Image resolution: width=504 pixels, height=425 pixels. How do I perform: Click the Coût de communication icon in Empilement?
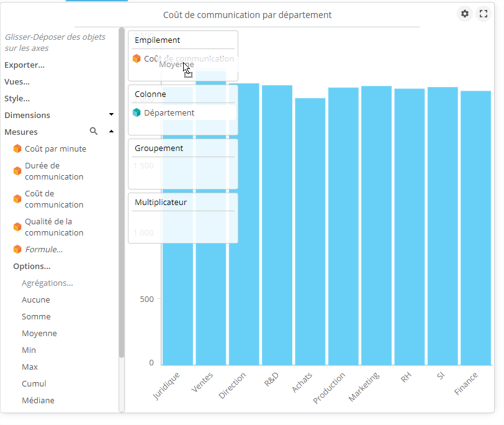[x=137, y=59]
